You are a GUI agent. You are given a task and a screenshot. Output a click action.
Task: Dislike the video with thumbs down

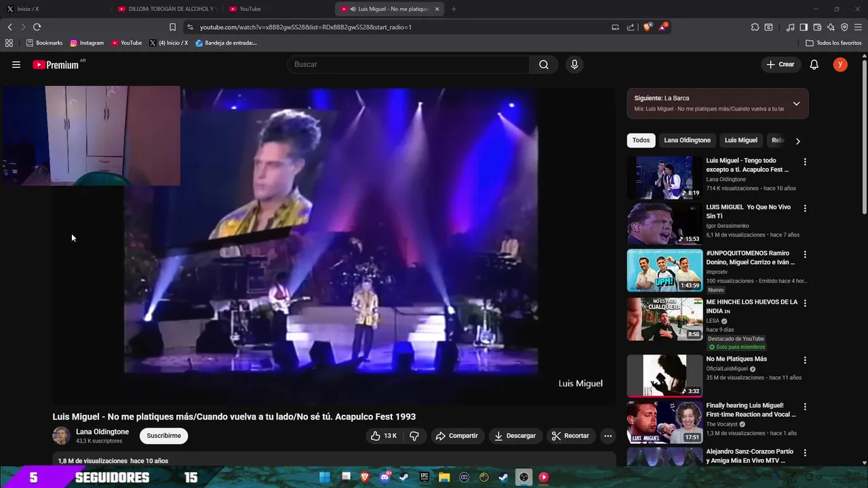pos(414,436)
